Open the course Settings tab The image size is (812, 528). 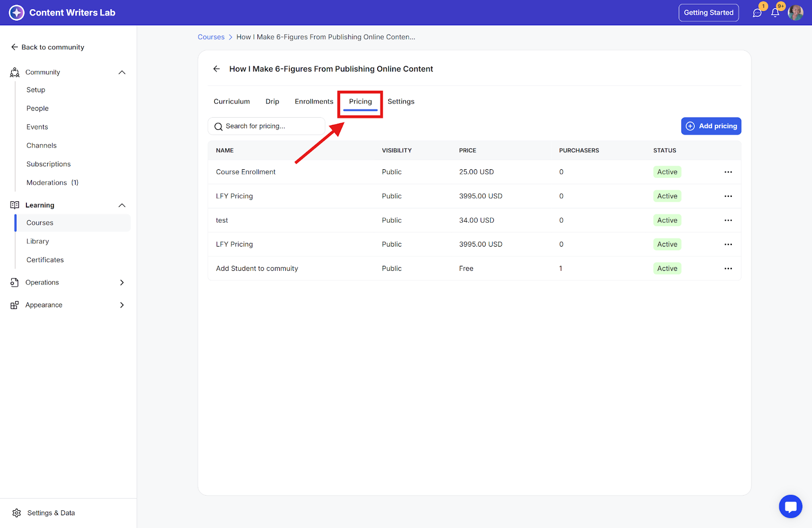(x=401, y=101)
